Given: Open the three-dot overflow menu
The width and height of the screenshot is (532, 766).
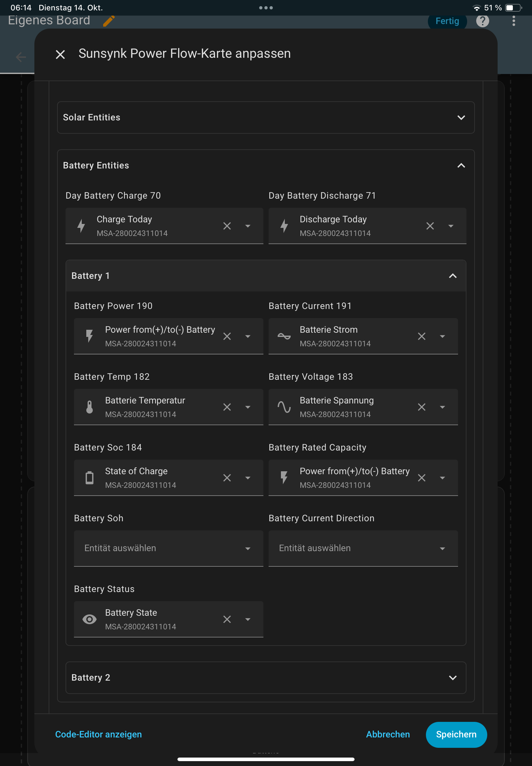Looking at the screenshot, I should [x=513, y=21].
